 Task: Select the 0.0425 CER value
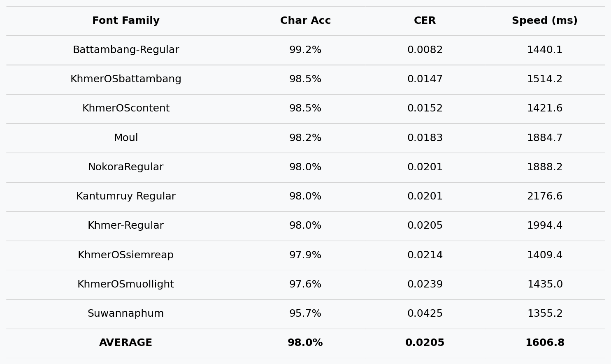point(425,314)
